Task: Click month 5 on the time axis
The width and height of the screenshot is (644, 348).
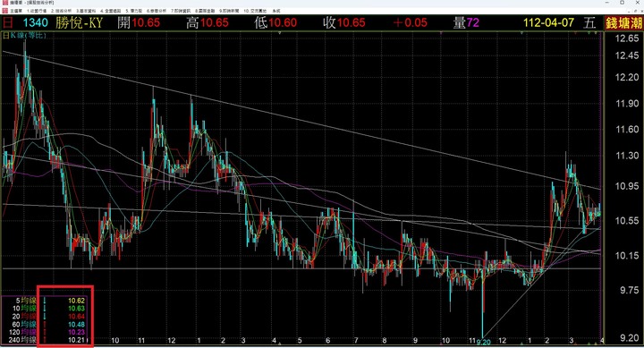Action: [x=300, y=341]
